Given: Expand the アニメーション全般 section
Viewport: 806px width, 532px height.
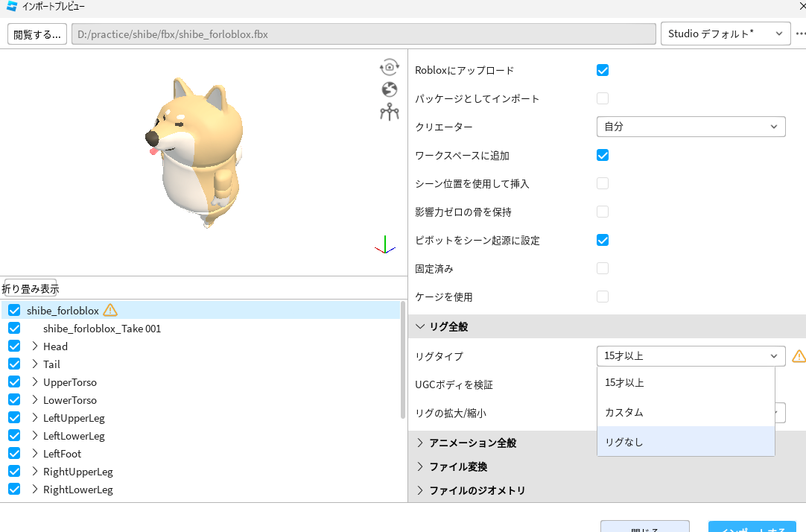Looking at the screenshot, I should pos(420,443).
